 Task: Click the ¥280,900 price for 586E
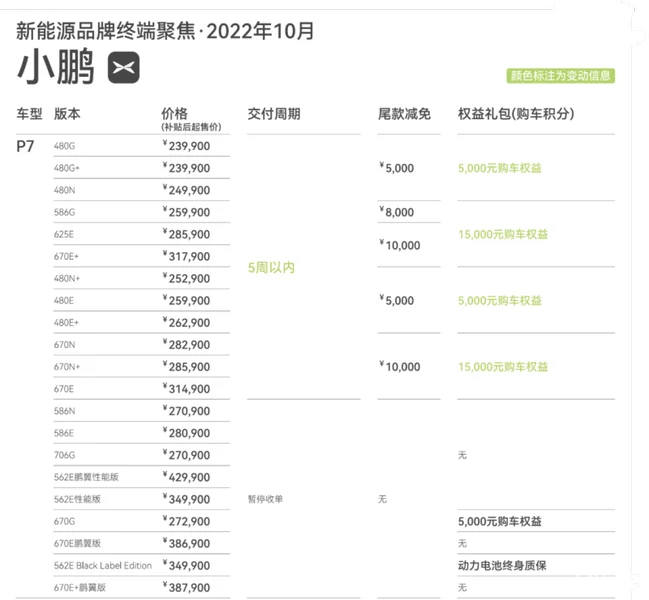(186, 433)
